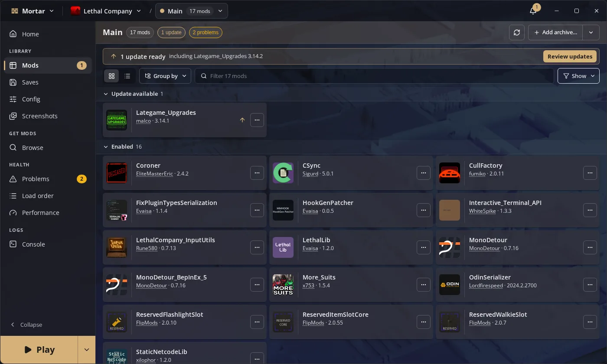The width and height of the screenshot is (607, 364).
Task: Go to Home in the sidebar
Action: click(48, 34)
